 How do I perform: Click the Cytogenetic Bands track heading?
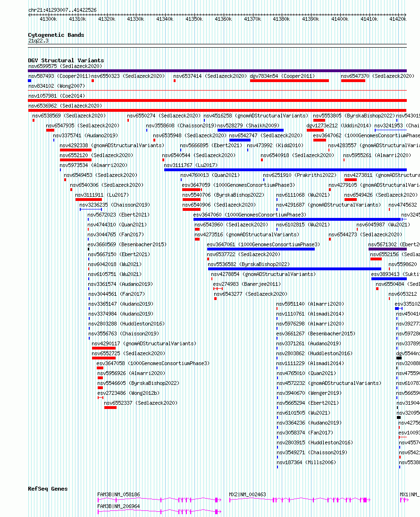point(56,35)
